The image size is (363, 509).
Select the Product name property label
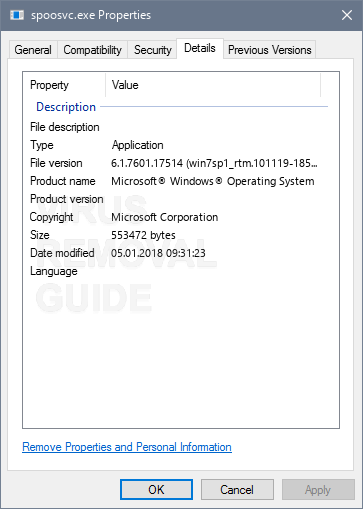(x=63, y=181)
